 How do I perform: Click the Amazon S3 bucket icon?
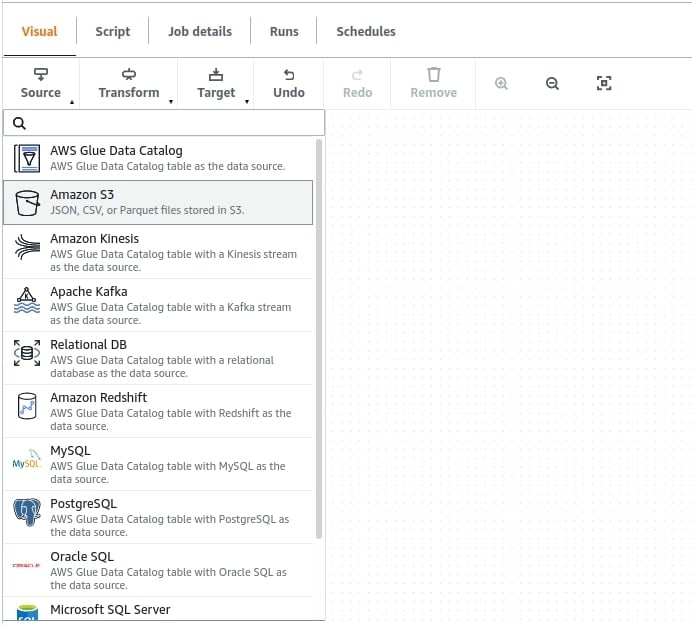tap(27, 203)
